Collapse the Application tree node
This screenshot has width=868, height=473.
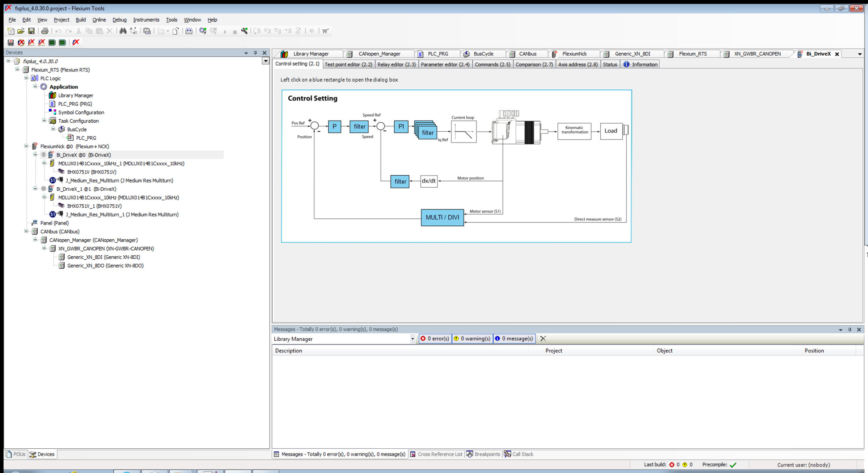35,87
